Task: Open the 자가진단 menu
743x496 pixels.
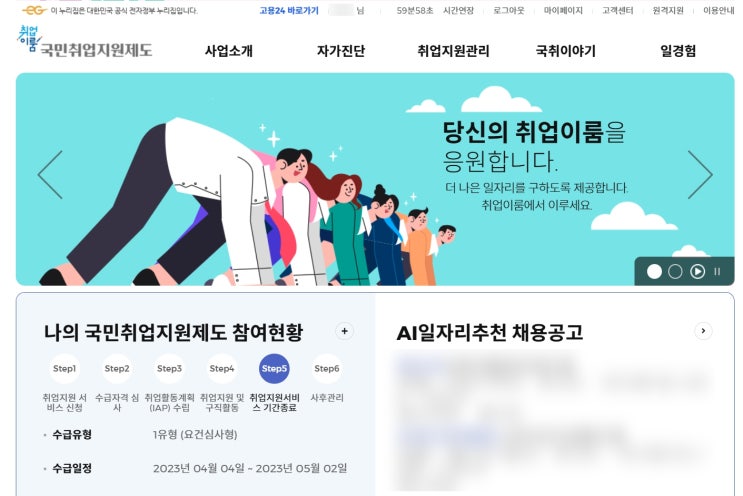Action: pyautogui.click(x=341, y=51)
